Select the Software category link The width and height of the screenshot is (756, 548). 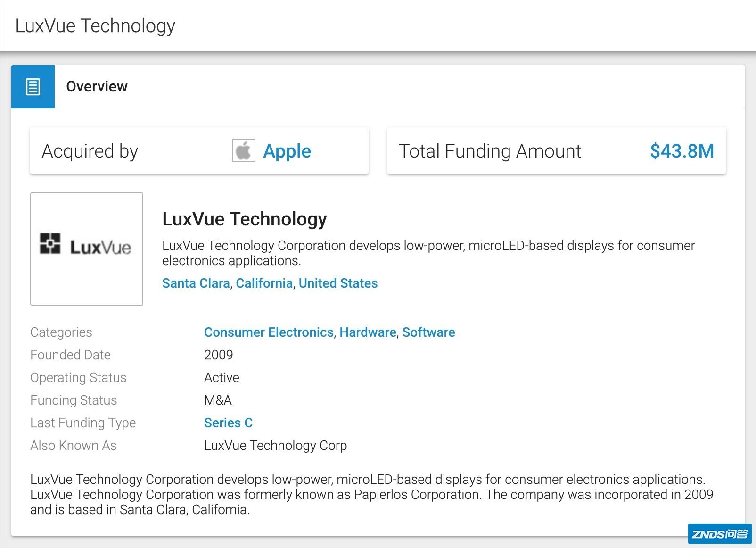[428, 332]
